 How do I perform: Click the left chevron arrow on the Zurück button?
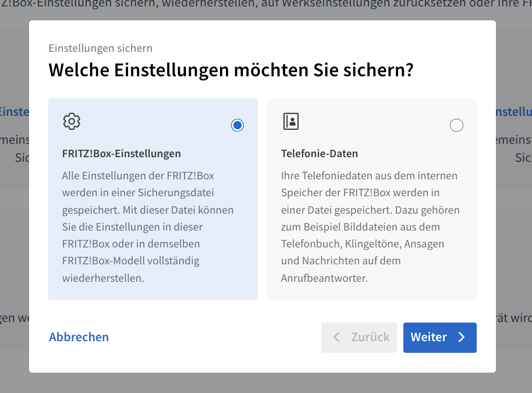pyautogui.click(x=336, y=337)
